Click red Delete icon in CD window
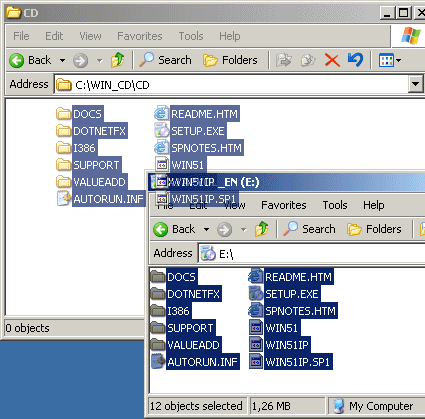 click(x=332, y=61)
